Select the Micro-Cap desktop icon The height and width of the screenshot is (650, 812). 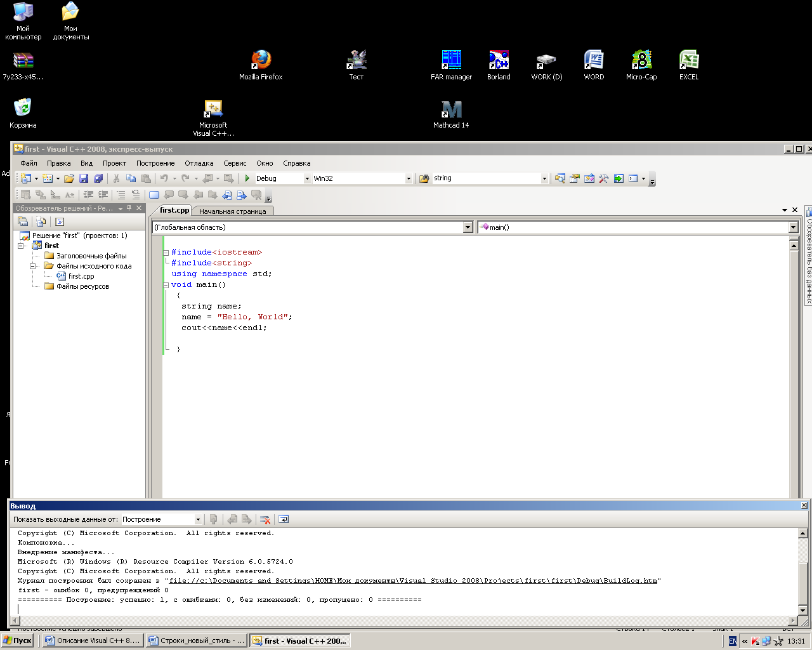point(641,65)
